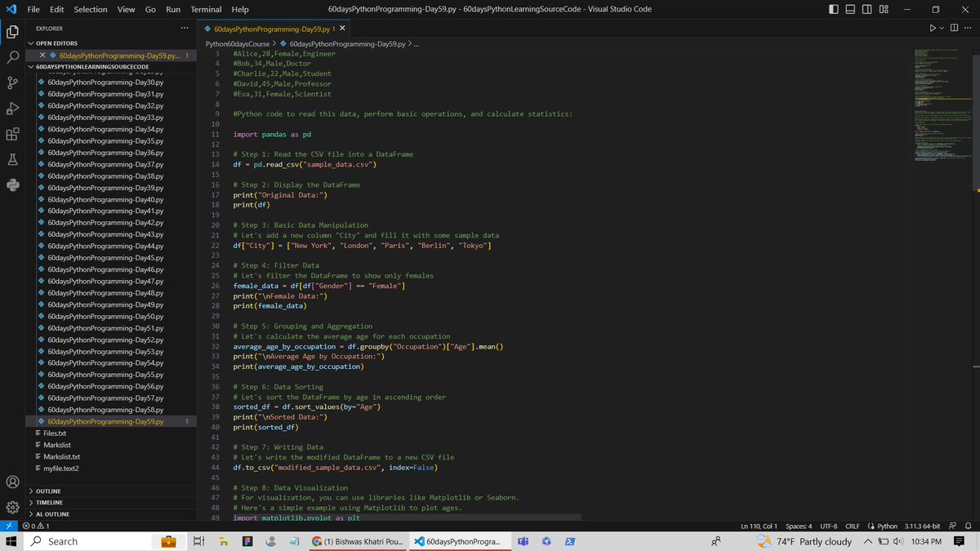Screen dimensions: 980x551
Task: Open the Accounts menu icon
Action: 12,482
